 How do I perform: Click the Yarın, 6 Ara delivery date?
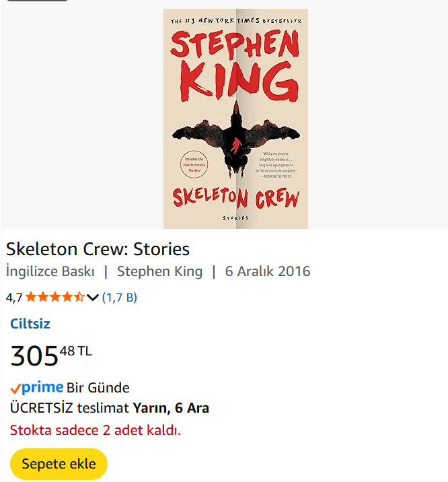coord(171,408)
